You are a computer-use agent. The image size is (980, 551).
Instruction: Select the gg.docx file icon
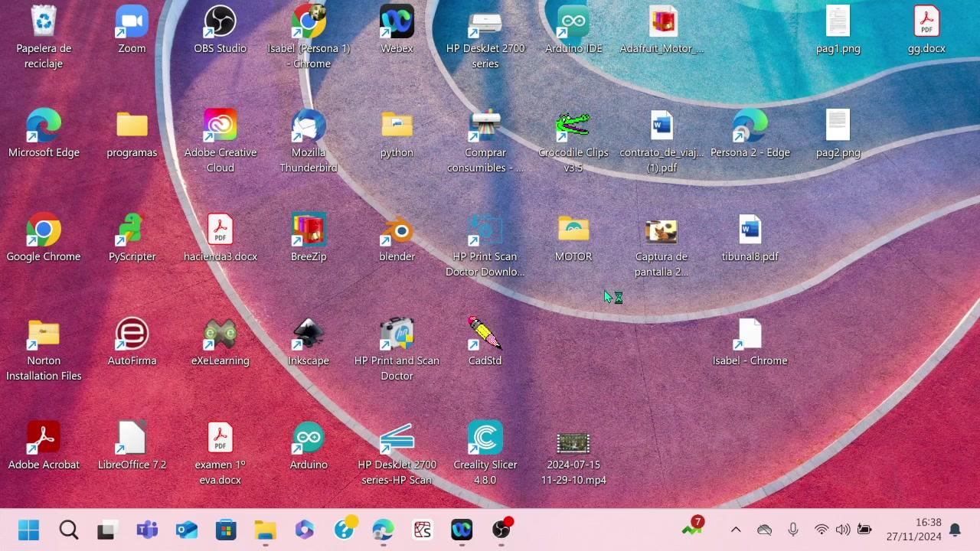pos(926,31)
